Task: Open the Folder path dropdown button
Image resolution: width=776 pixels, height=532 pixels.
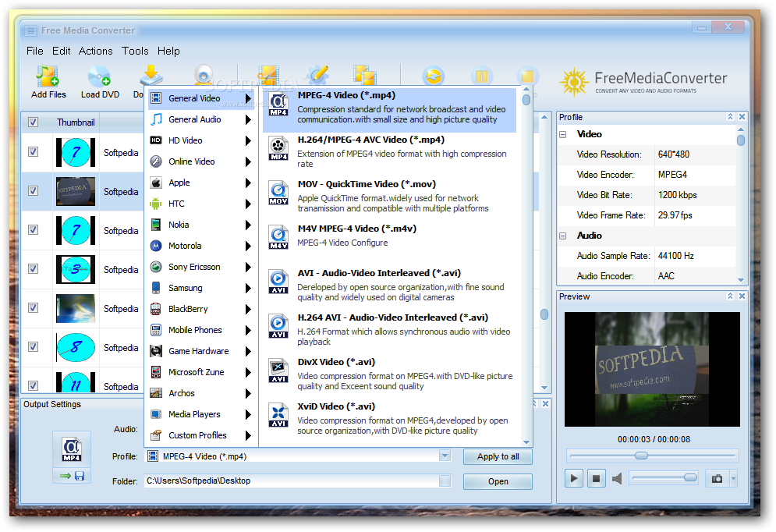Action: (x=445, y=481)
